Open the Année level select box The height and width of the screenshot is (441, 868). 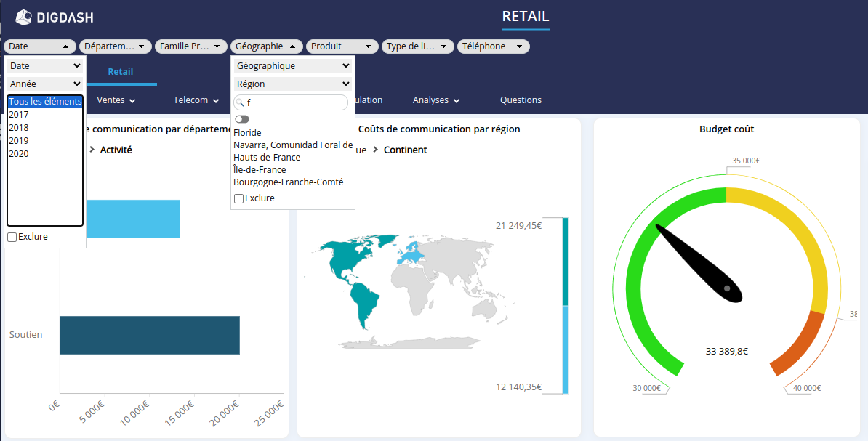[45, 84]
